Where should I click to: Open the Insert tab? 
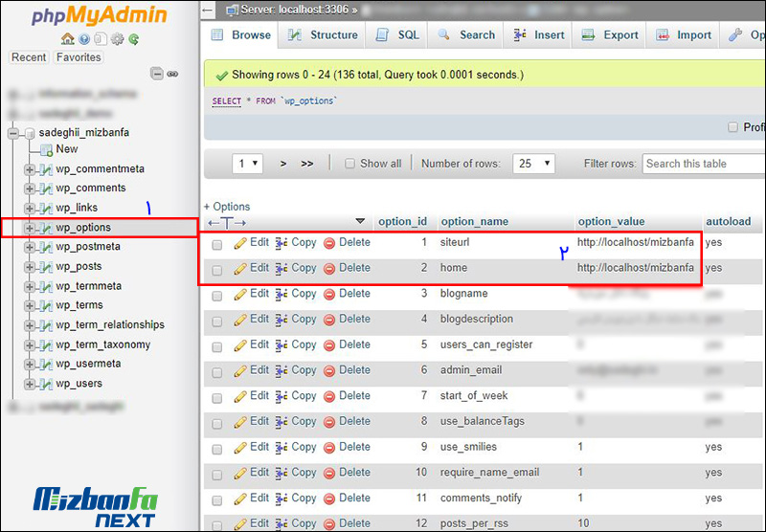[539, 35]
